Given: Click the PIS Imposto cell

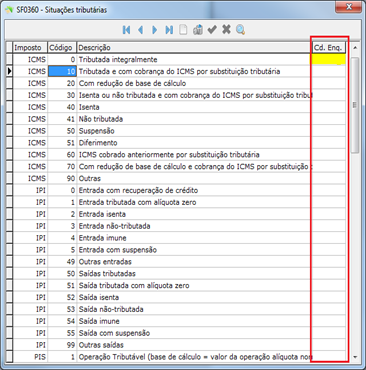Looking at the screenshot, I should click(x=30, y=357).
